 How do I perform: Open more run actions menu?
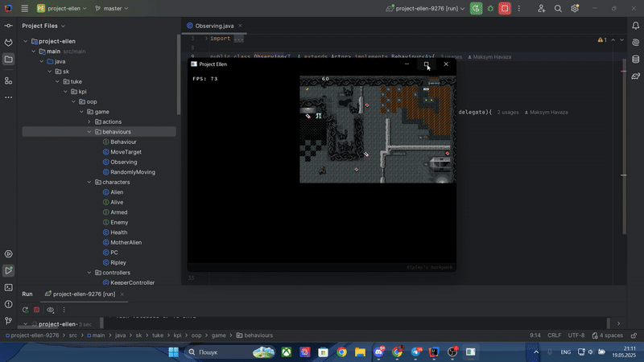click(519, 8)
